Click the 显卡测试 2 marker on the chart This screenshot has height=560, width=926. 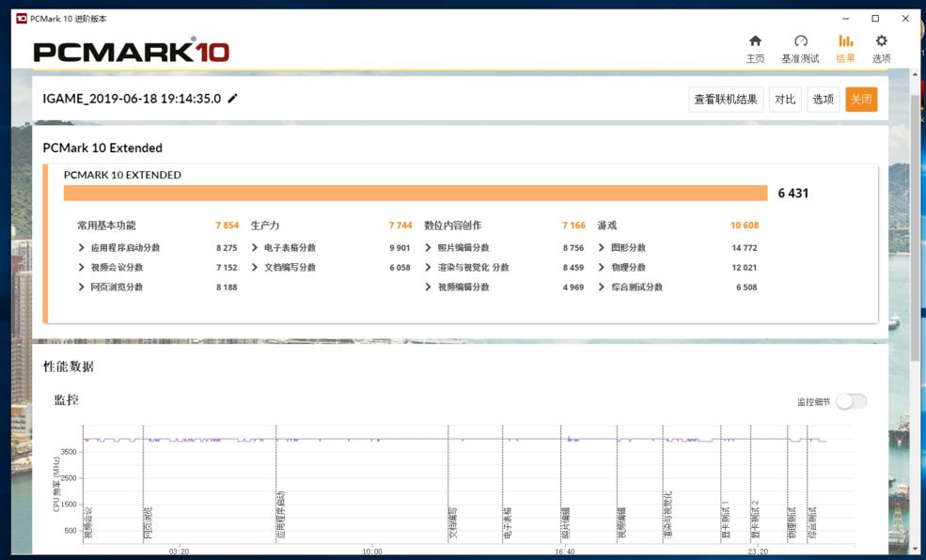[755, 520]
